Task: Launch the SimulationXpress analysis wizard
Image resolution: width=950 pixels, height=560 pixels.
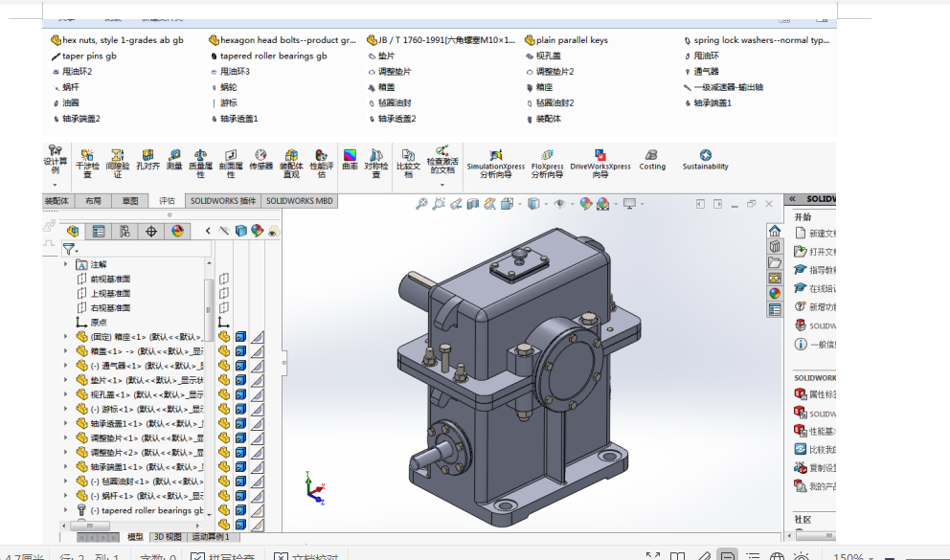Action: pyautogui.click(x=495, y=162)
